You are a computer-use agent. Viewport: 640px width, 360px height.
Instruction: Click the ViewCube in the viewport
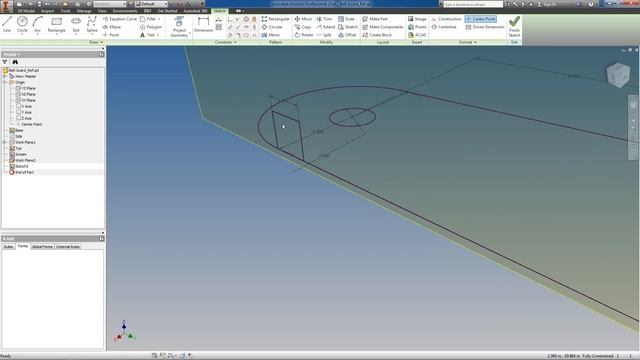pyautogui.click(x=618, y=75)
